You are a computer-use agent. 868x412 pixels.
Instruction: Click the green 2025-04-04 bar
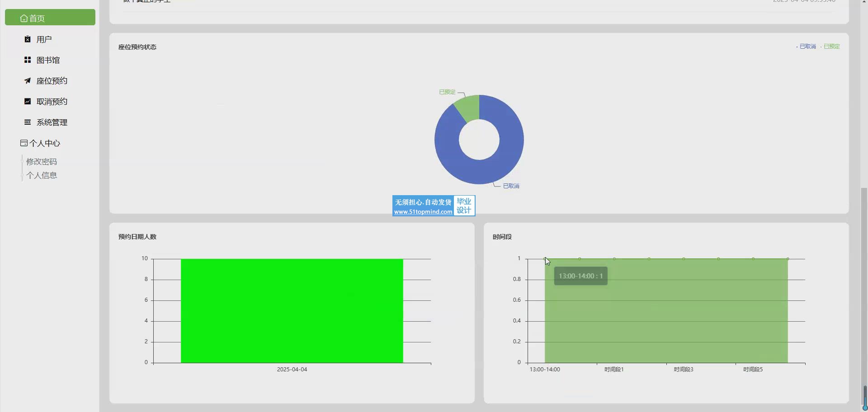(x=292, y=311)
